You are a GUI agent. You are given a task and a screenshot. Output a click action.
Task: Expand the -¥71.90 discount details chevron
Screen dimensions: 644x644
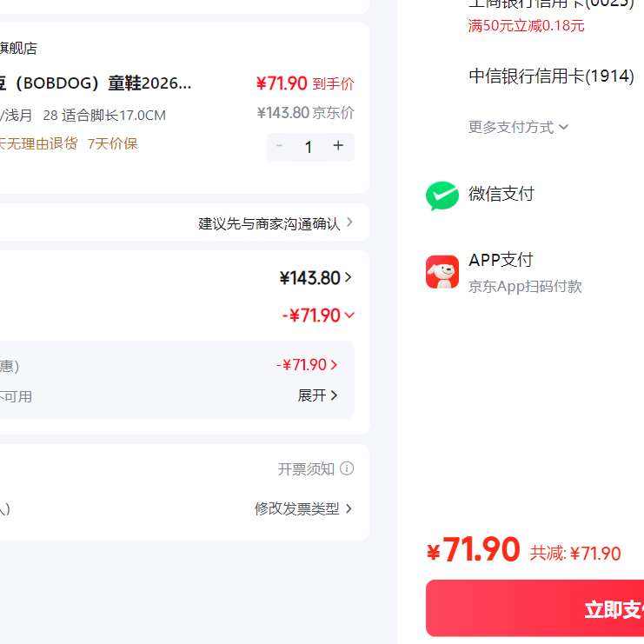pyautogui.click(x=349, y=315)
